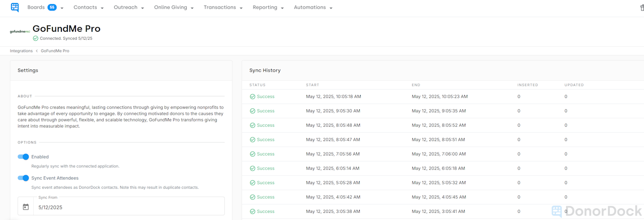This screenshot has height=220, width=644.
Task: Open the Sync From calendar icon
Action: click(x=26, y=207)
